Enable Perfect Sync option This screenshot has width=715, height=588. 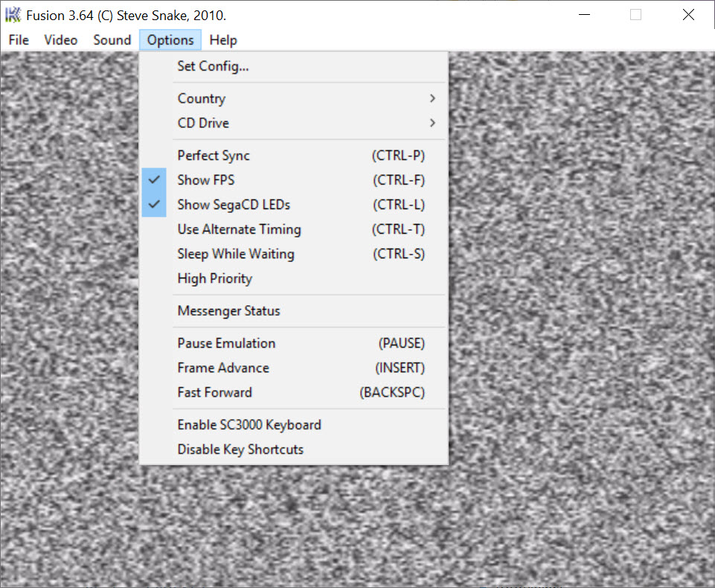tap(294, 156)
